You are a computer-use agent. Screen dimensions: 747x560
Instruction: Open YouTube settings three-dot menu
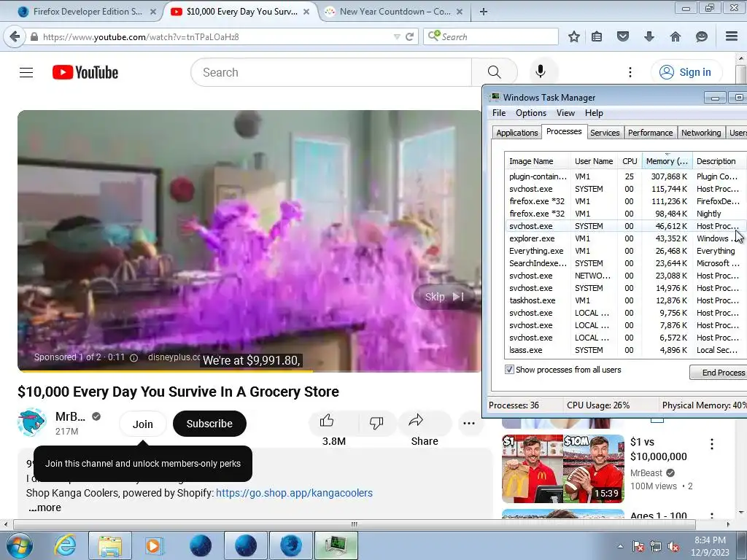(x=630, y=72)
